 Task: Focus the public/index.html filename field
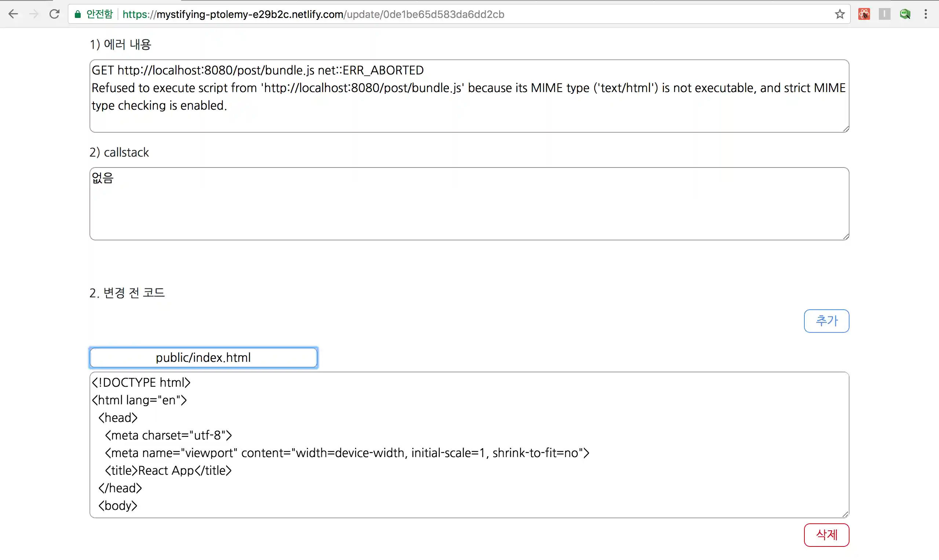[x=204, y=357]
